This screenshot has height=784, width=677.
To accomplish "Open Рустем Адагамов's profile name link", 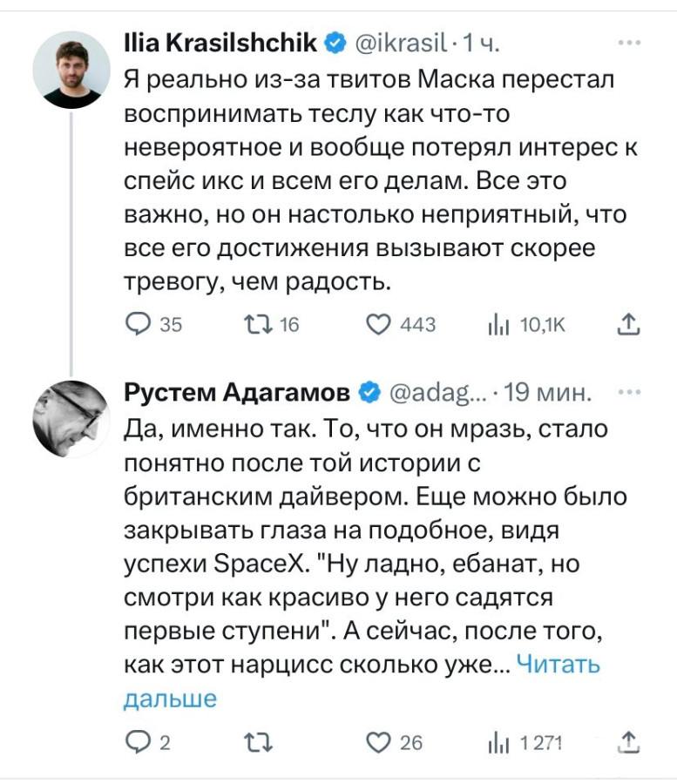I will [x=240, y=395].
